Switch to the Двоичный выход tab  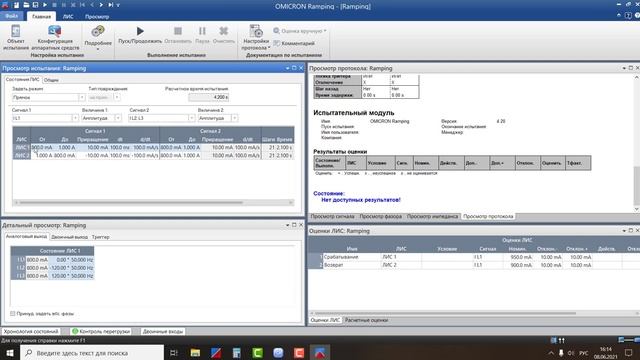click(69, 237)
